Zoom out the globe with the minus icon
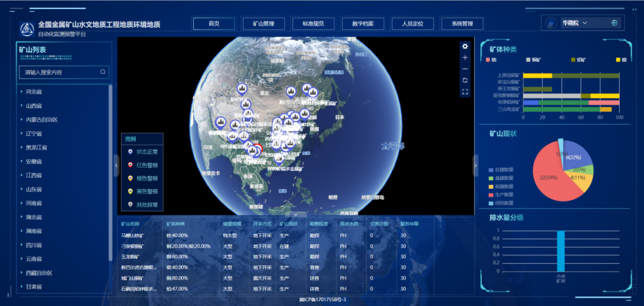 (465, 69)
